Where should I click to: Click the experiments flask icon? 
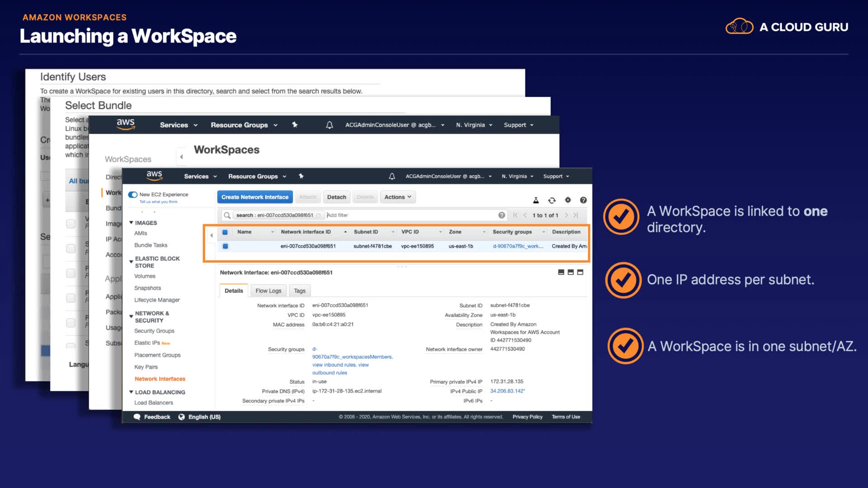tap(536, 200)
